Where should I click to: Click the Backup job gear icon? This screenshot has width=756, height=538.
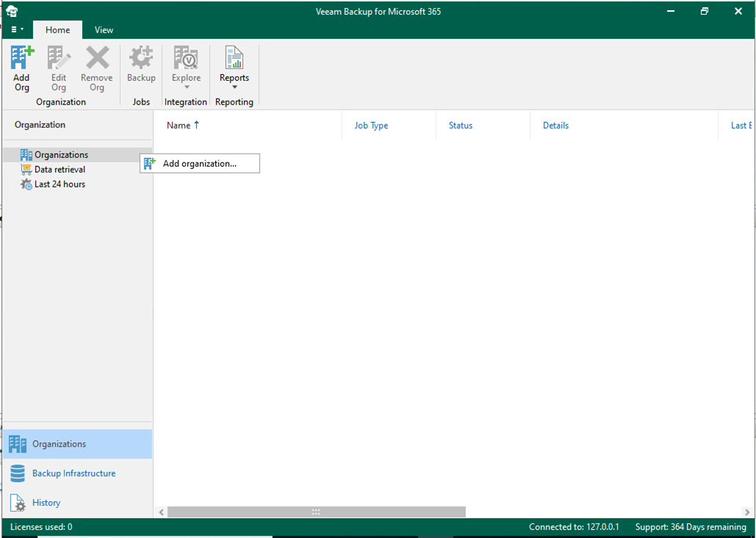pyautogui.click(x=141, y=58)
